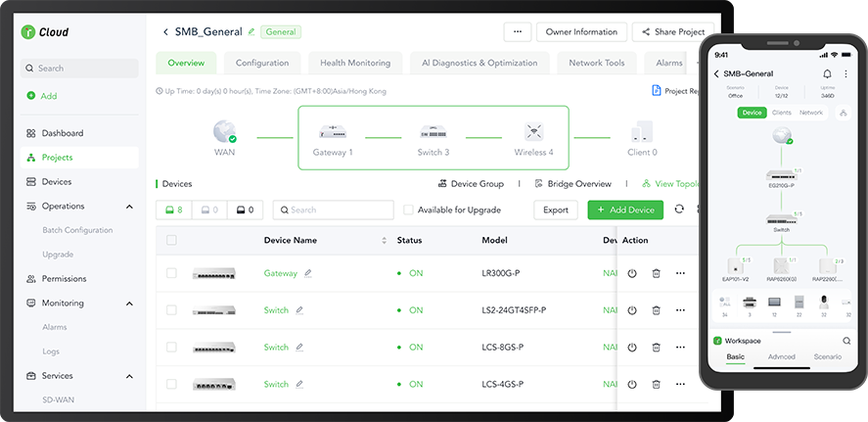Click the back arrow next to SMB_General
Viewport: 868px width, 422px height.
click(x=165, y=32)
